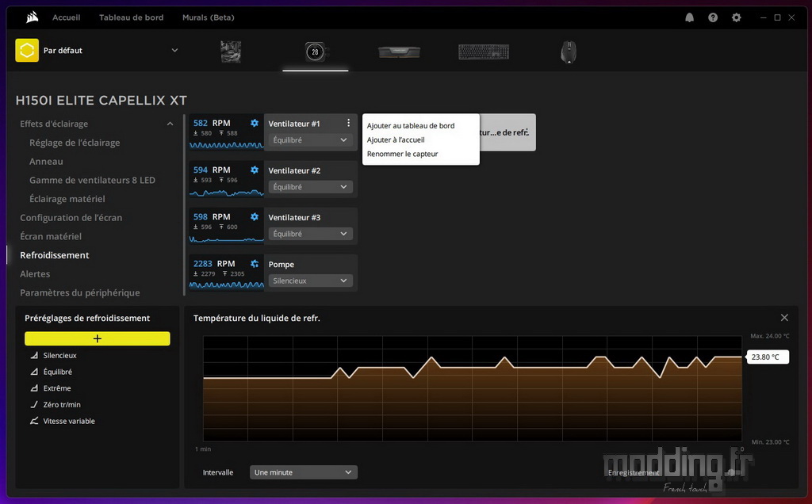This screenshot has height=504, width=812.
Task: Close the Température du liquide graph panel
Action: pyautogui.click(x=784, y=318)
